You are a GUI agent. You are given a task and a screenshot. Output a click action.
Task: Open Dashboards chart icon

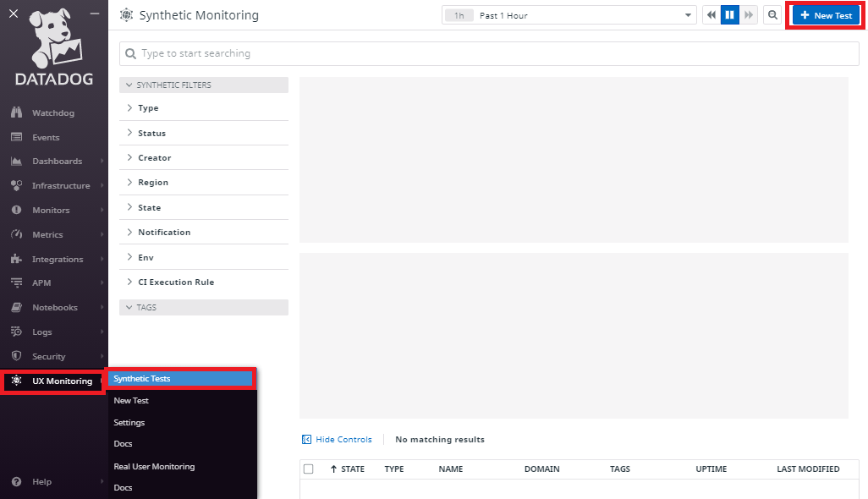[x=17, y=161]
